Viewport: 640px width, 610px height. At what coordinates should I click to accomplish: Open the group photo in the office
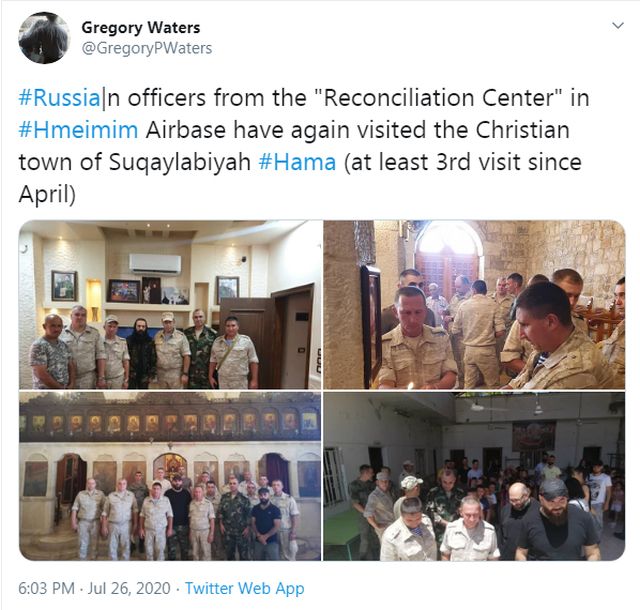[170, 305]
